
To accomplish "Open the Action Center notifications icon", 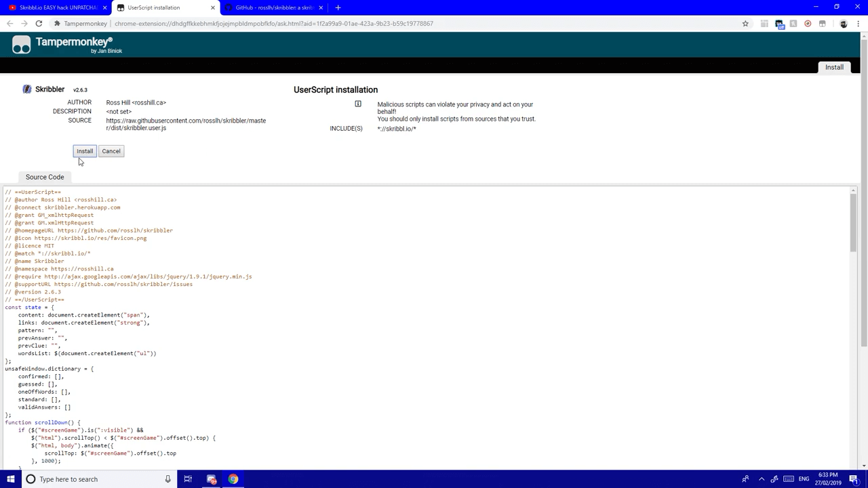I will click(854, 479).
